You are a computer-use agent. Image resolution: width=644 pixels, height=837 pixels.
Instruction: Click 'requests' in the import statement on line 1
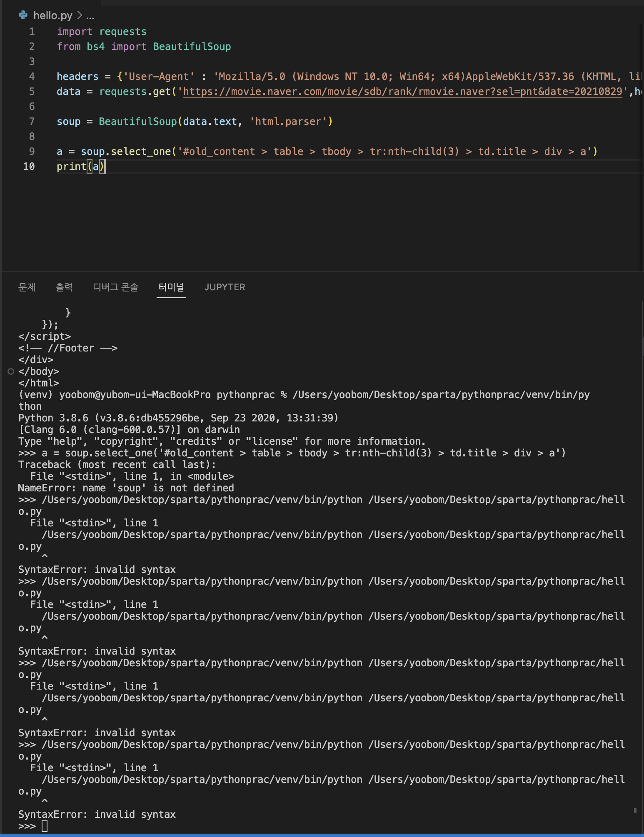click(x=123, y=32)
